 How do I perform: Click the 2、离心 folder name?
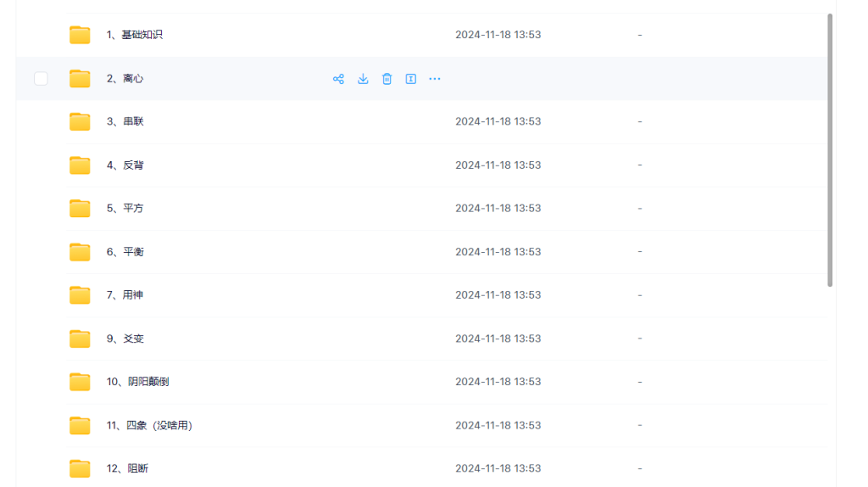(x=125, y=79)
